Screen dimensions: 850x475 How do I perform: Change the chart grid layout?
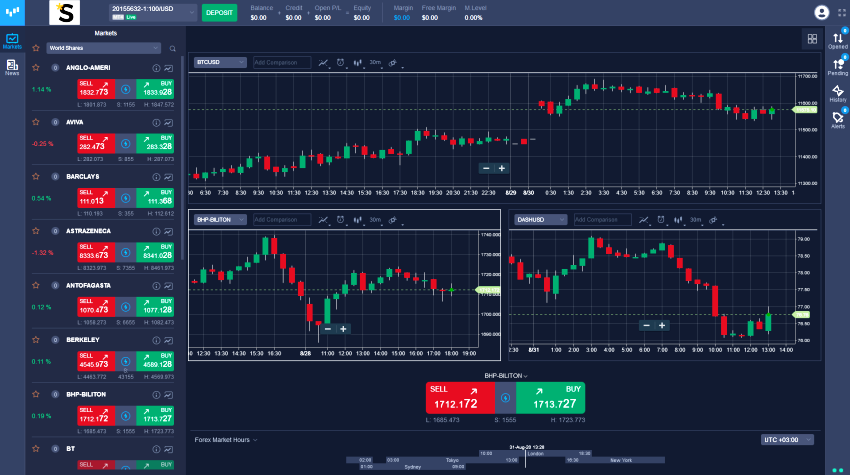pos(812,38)
